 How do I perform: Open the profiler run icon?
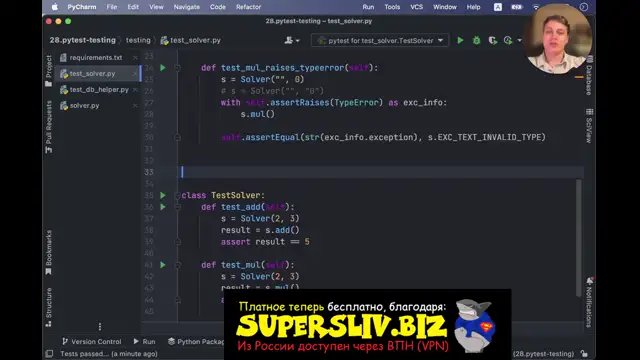[508, 40]
